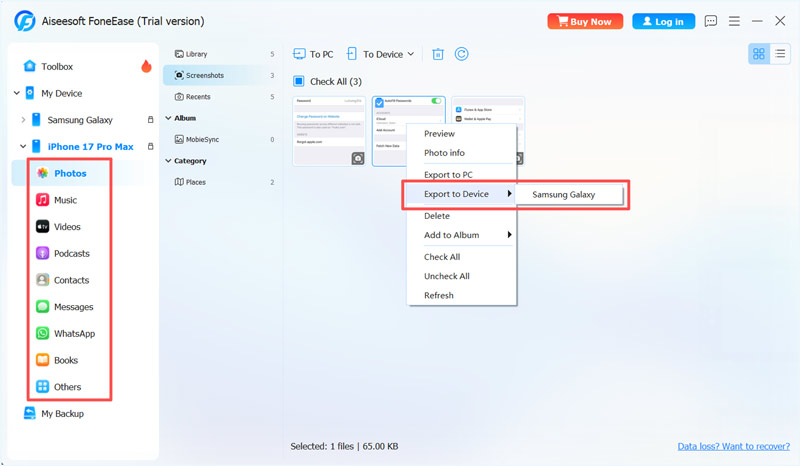Open the hamburger main menu
This screenshot has height=466, width=800.
tap(734, 21)
